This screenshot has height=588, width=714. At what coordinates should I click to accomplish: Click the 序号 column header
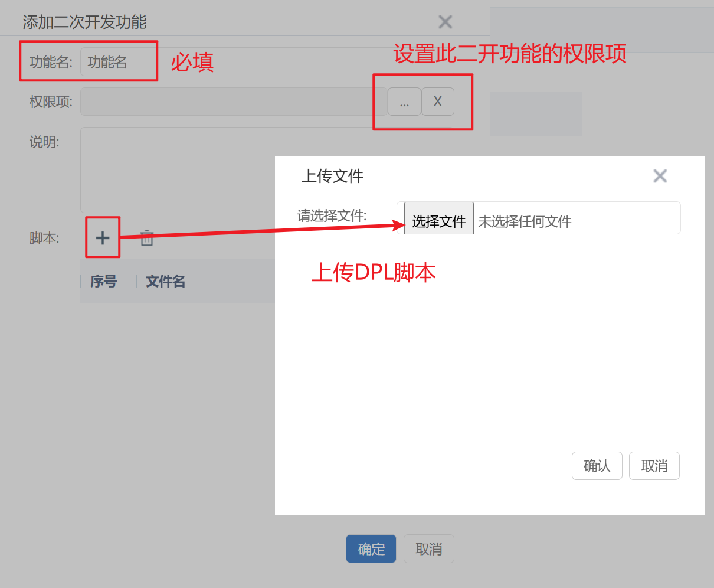pyautogui.click(x=104, y=282)
